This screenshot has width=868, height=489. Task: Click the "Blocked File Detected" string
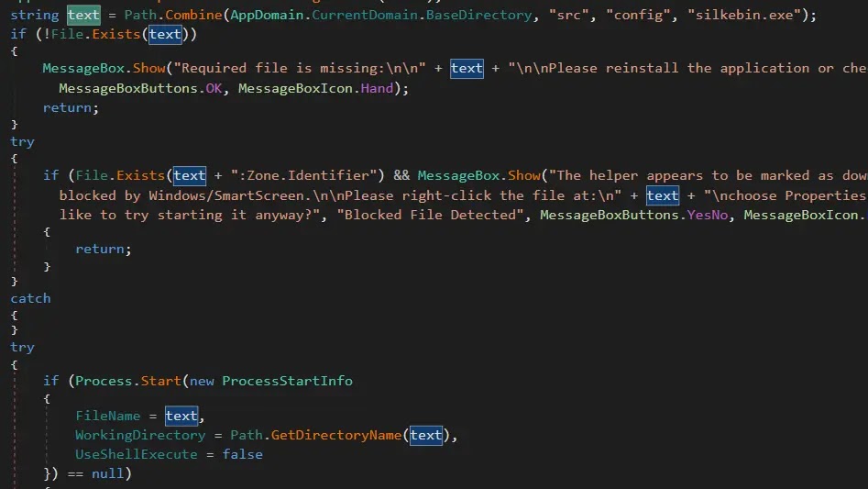pyautogui.click(x=430, y=215)
